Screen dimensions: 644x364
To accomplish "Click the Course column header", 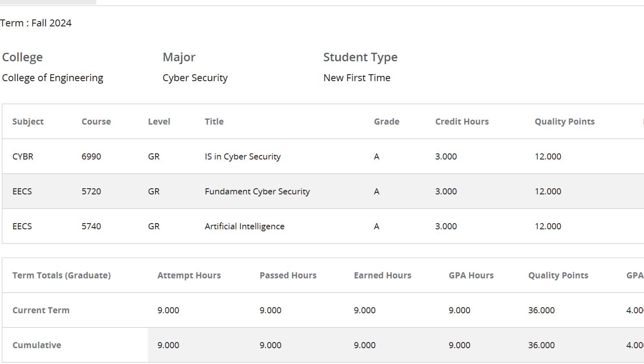I will (96, 122).
